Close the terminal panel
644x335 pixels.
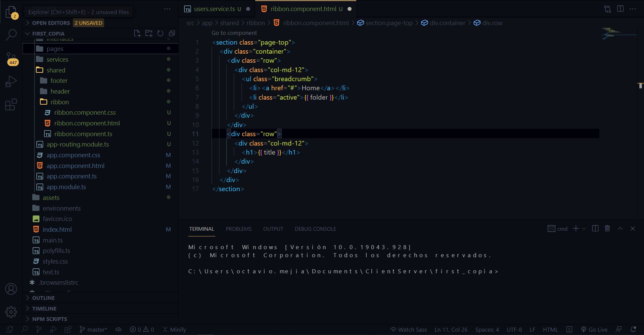[633, 228]
